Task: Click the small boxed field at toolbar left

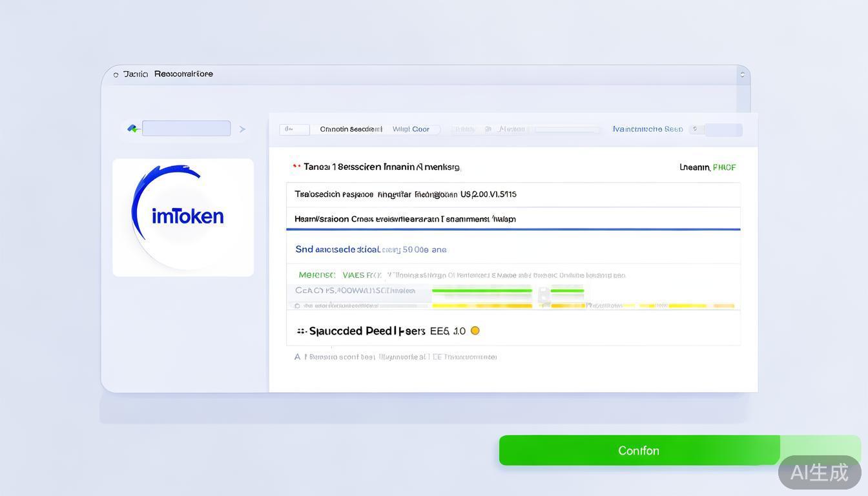Action: (x=294, y=129)
